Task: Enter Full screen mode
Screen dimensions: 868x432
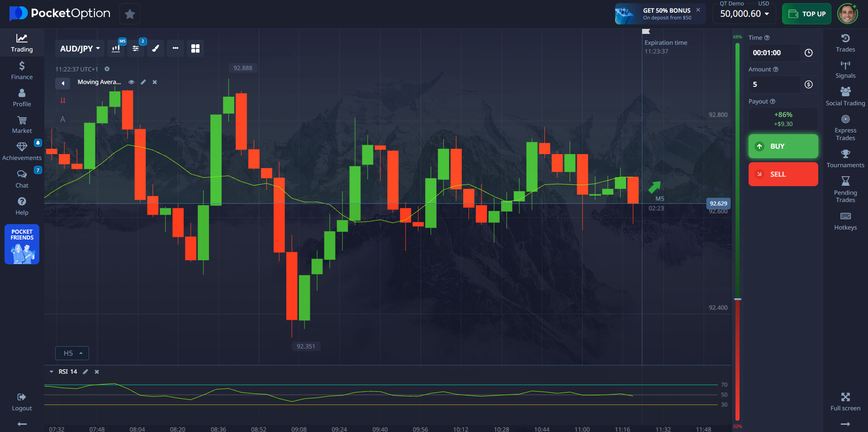Action: [845, 402]
